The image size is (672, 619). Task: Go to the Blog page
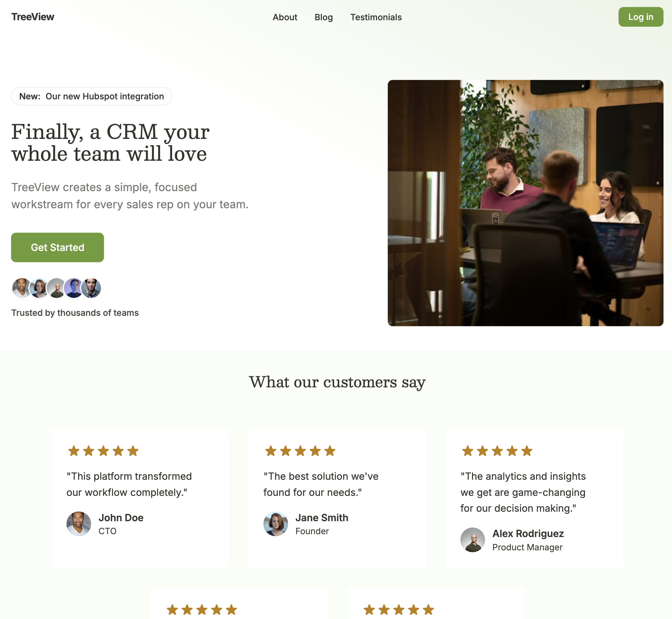click(323, 17)
